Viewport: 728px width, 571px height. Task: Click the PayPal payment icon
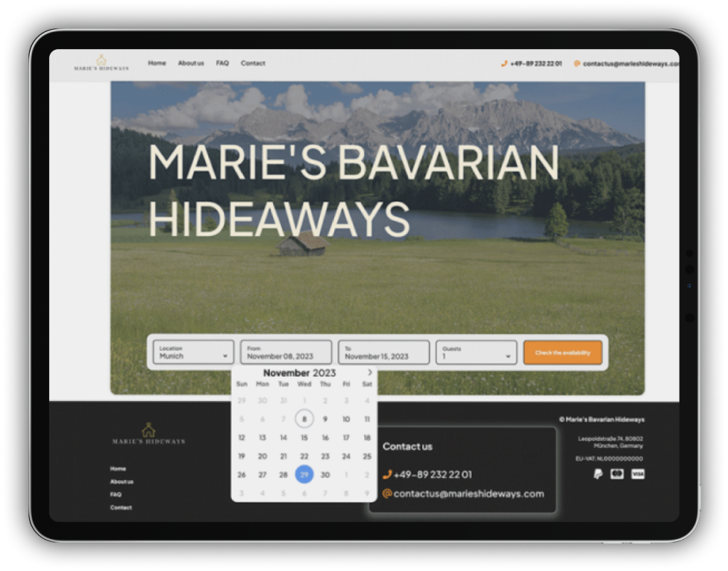[598, 474]
